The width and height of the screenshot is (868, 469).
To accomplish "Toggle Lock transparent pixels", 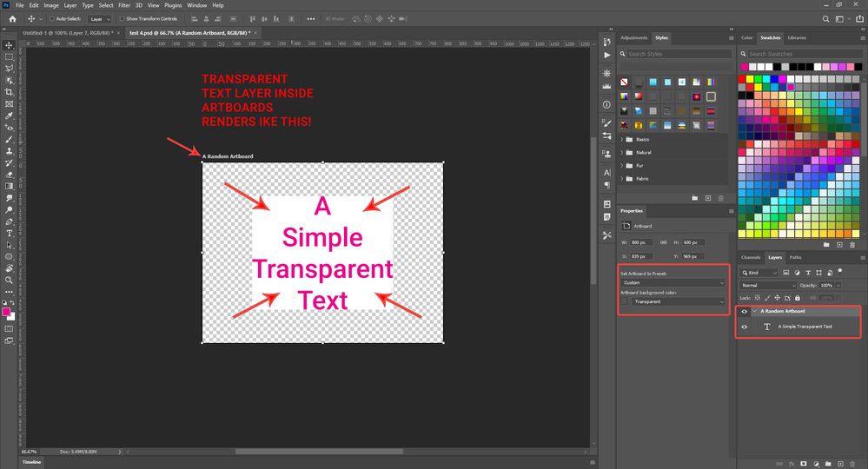I will (x=758, y=298).
